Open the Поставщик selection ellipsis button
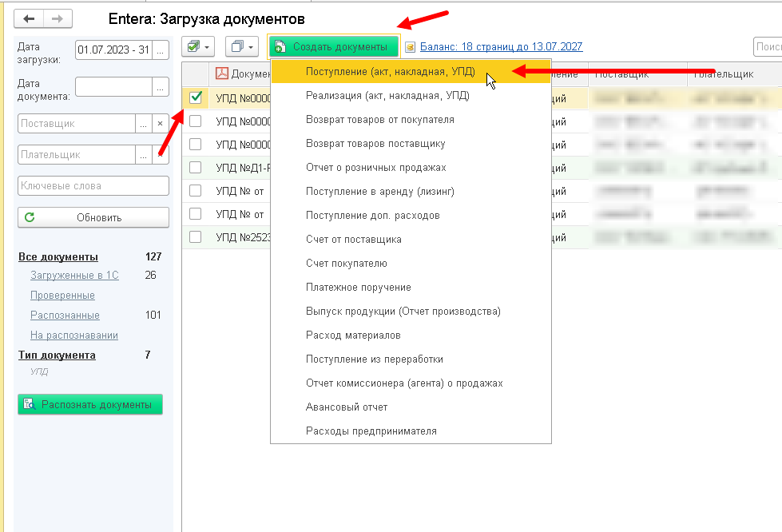The width and height of the screenshot is (782, 532). (144, 124)
